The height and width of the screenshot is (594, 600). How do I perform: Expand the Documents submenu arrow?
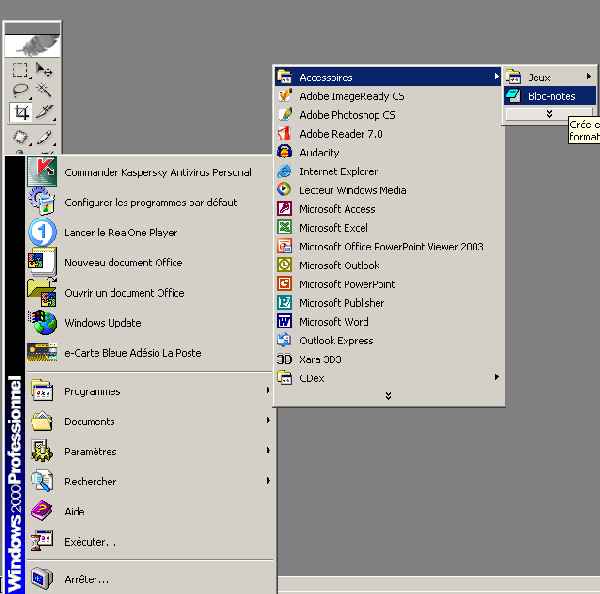pyautogui.click(x=268, y=420)
